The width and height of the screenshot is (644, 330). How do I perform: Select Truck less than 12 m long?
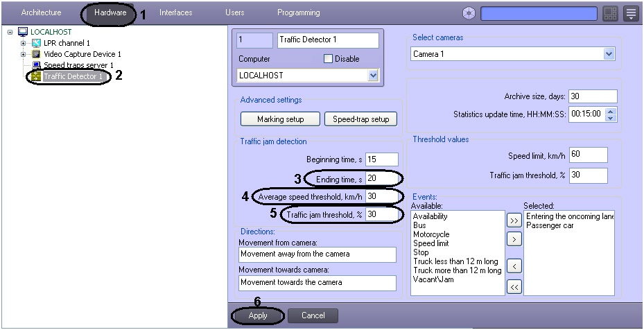pos(455,261)
